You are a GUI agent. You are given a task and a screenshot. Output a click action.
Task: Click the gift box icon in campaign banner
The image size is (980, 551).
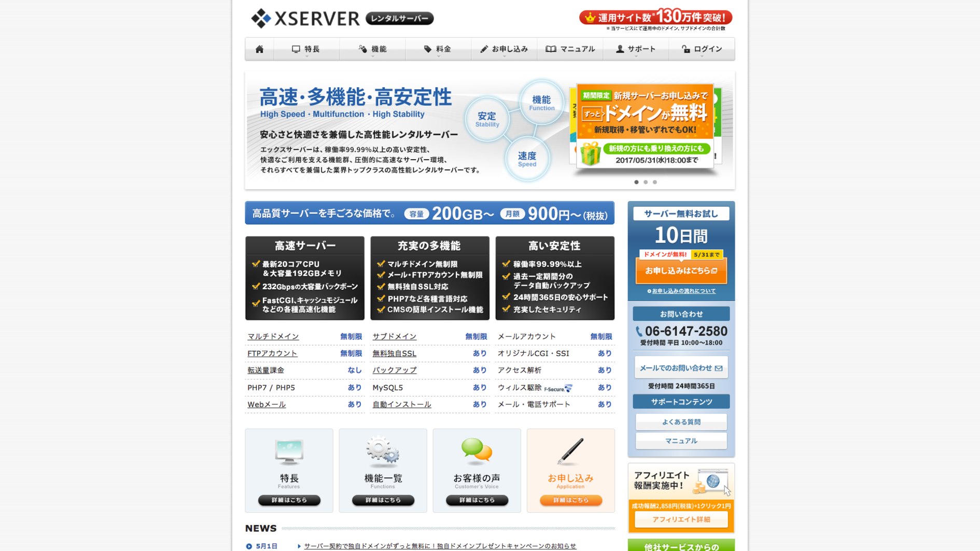click(590, 154)
